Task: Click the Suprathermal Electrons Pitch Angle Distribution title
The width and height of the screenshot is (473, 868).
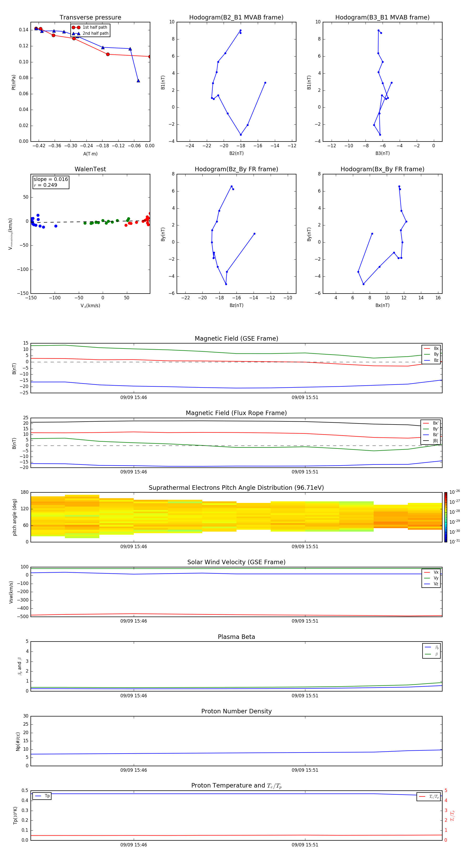Action: tap(236, 488)
